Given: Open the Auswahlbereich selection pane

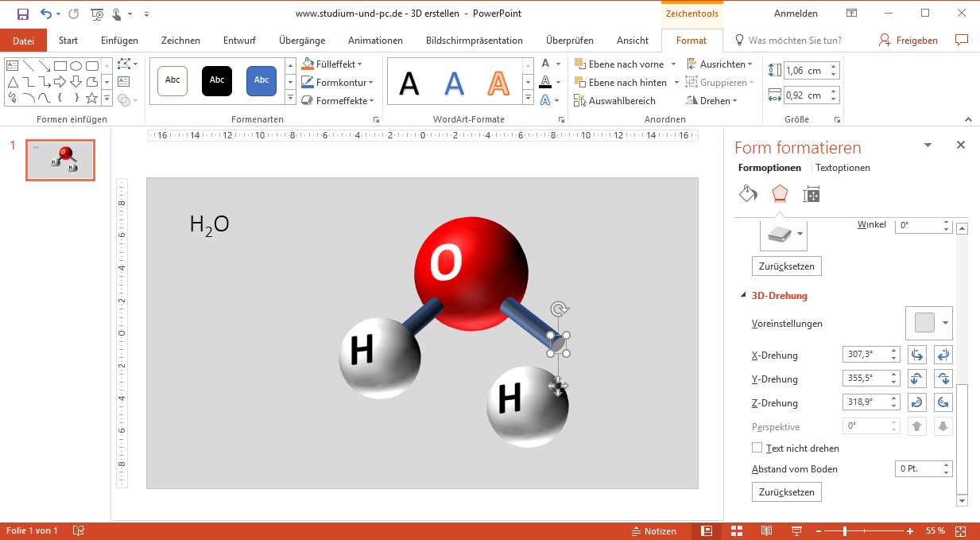Looking at the screenshot, I should [615, 101].
